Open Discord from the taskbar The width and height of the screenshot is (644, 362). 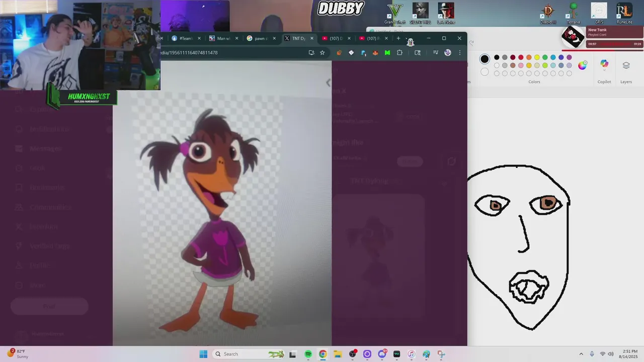382,354
